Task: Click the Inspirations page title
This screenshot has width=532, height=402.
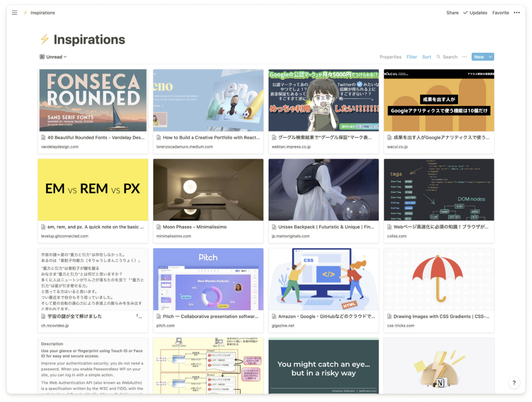Action: pyautogui.click(x=89, y=39)
